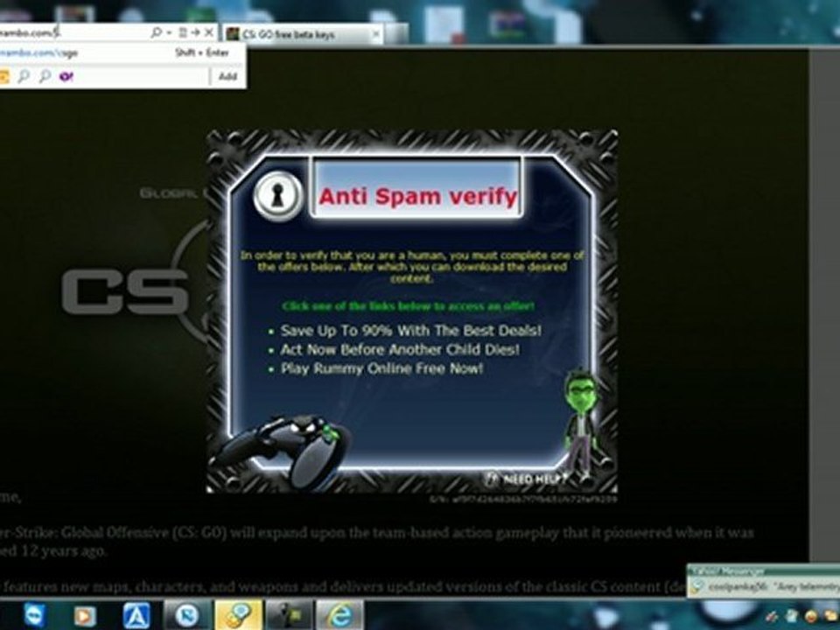Click the yellow search provider icon in the address dropdown
The width and height of the screenshot is (840, 630).
tap(3, 77)
